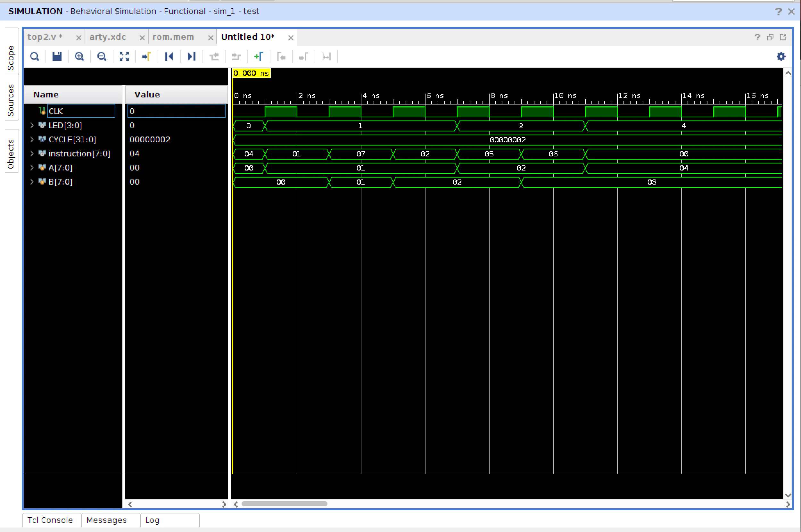Open simulation help question mark in title bar
Viewport: 801px width, 532px height.
tap(778, 12)
